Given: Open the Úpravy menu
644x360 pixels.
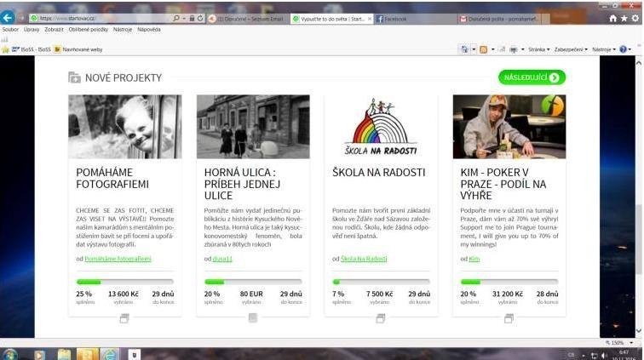Looking at the screenshot, I should [32, 30].
